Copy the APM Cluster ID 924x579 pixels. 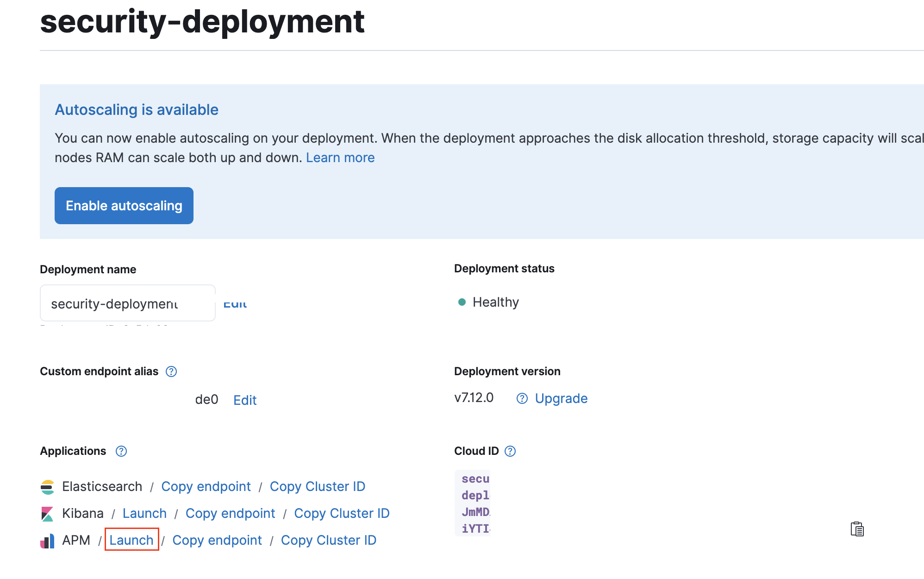(329, 540)
